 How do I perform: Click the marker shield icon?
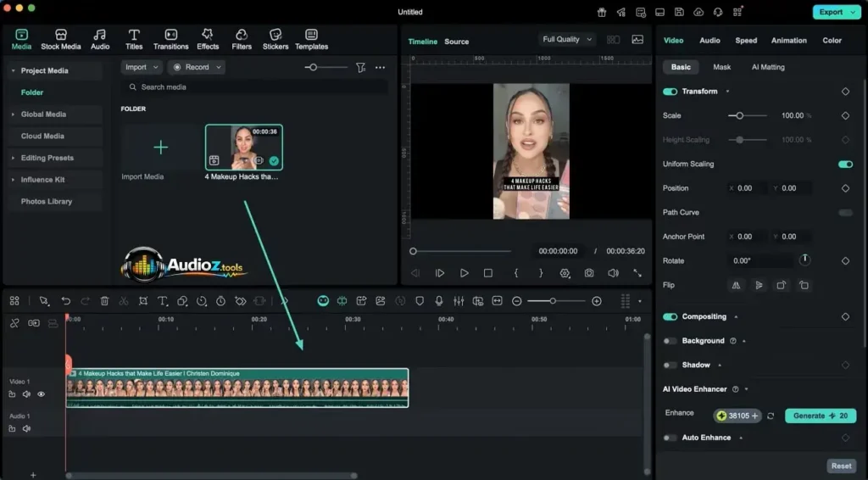coord(420,301)
